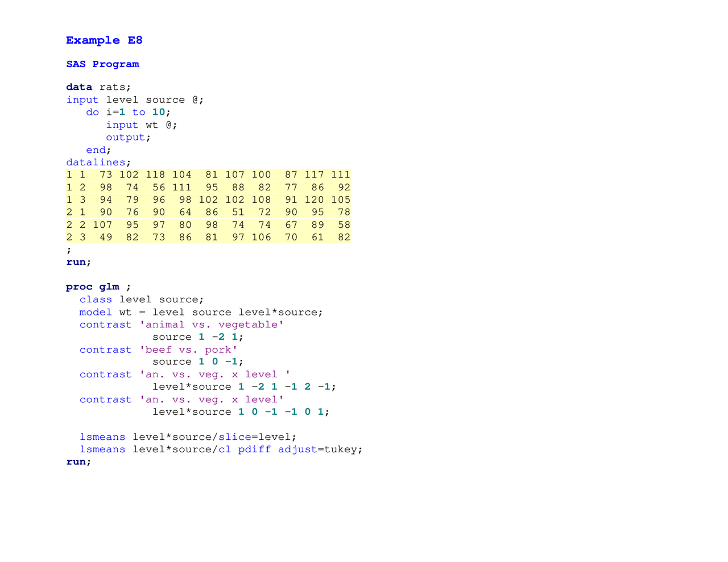Click the 'animal vs. vegetable' contrast label
The width and height of the screenshot is (728, 562).
(212, 324)
